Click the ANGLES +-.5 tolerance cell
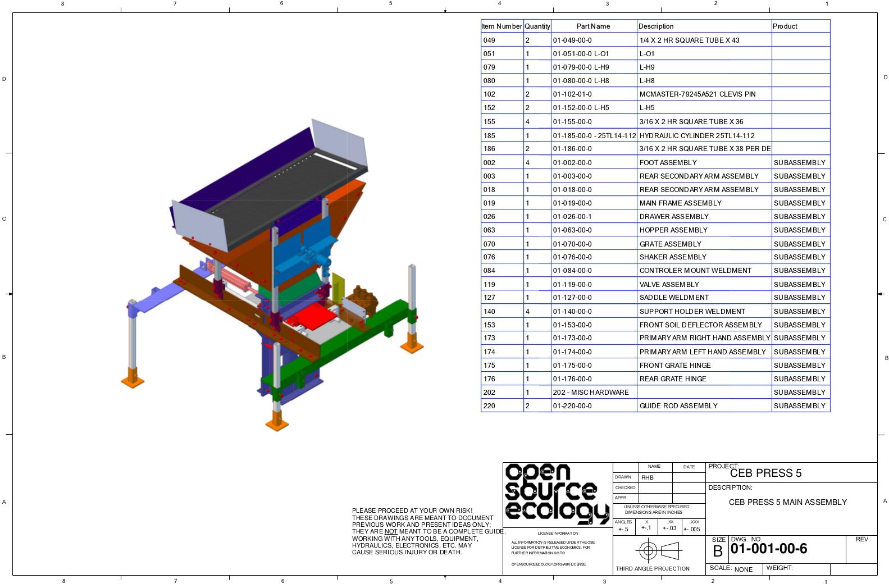Viewport: 889px width, 588px height. pos(623,526)
